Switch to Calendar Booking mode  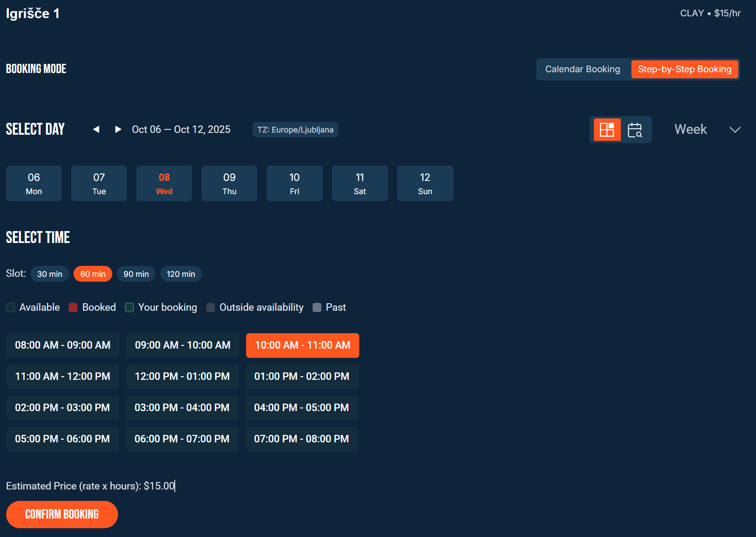coord(582,69)
